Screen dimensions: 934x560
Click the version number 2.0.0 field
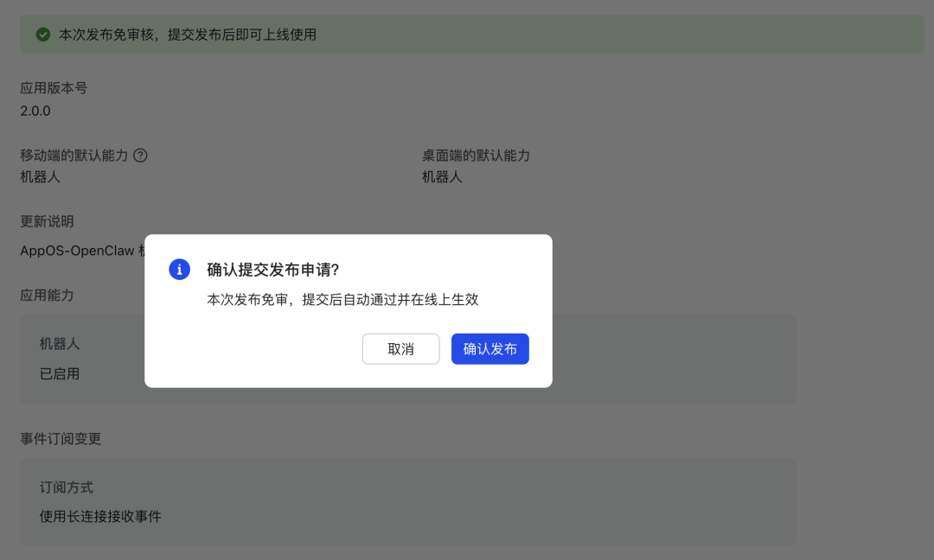tap(35, 111)
